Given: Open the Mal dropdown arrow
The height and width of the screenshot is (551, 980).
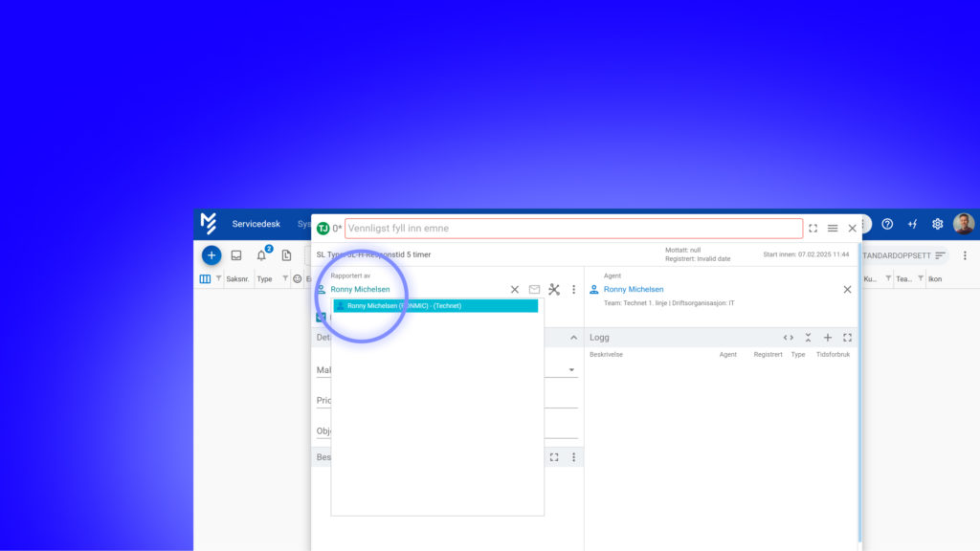Looking at the screenshot, I should click(x=571, y=370).
